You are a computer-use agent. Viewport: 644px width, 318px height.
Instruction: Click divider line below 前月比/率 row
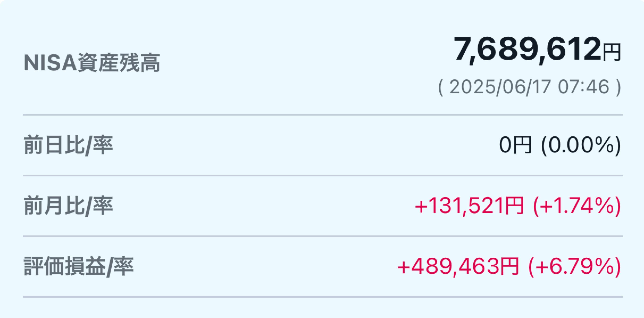click(x=323, y=236)
